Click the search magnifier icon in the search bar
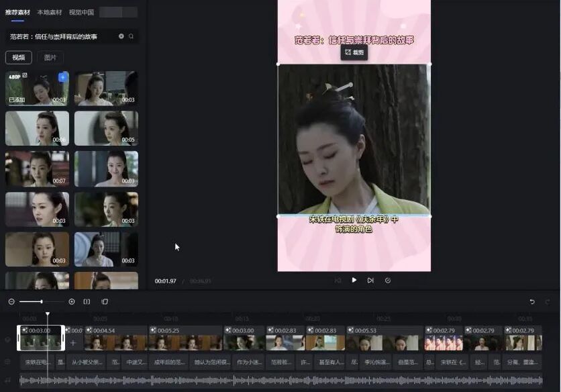 pyautogui.click(x=132, y=36)
